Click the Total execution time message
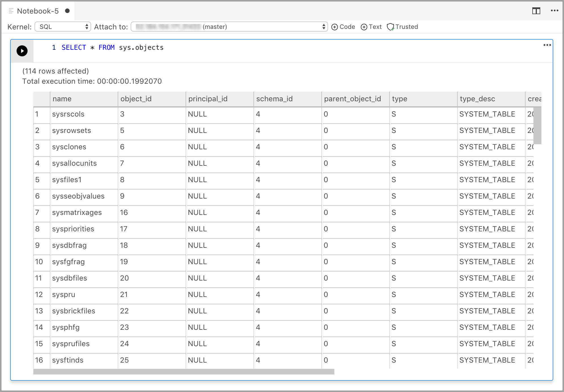Screen dimensions: 564x392 coord(92,81)
